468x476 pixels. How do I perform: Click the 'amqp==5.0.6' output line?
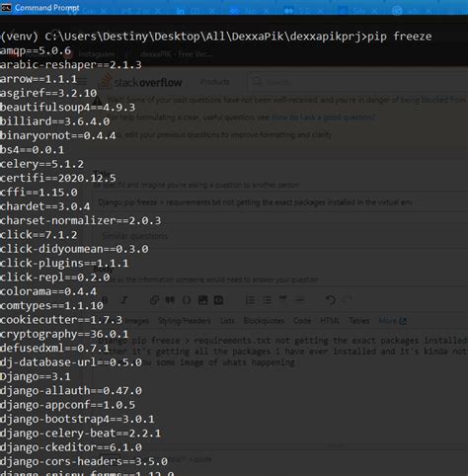pos(36,50)
